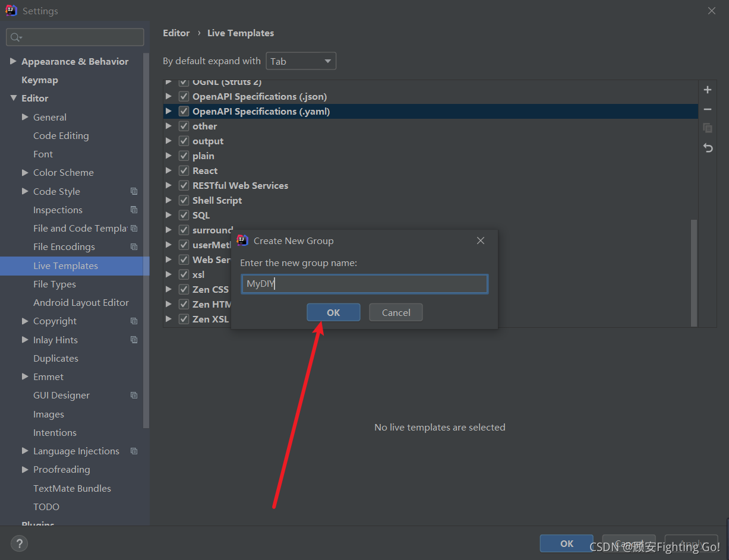Toggle the 'plain' group checkbox
Viewport: 729px width, 560px height.
point(184,156)
